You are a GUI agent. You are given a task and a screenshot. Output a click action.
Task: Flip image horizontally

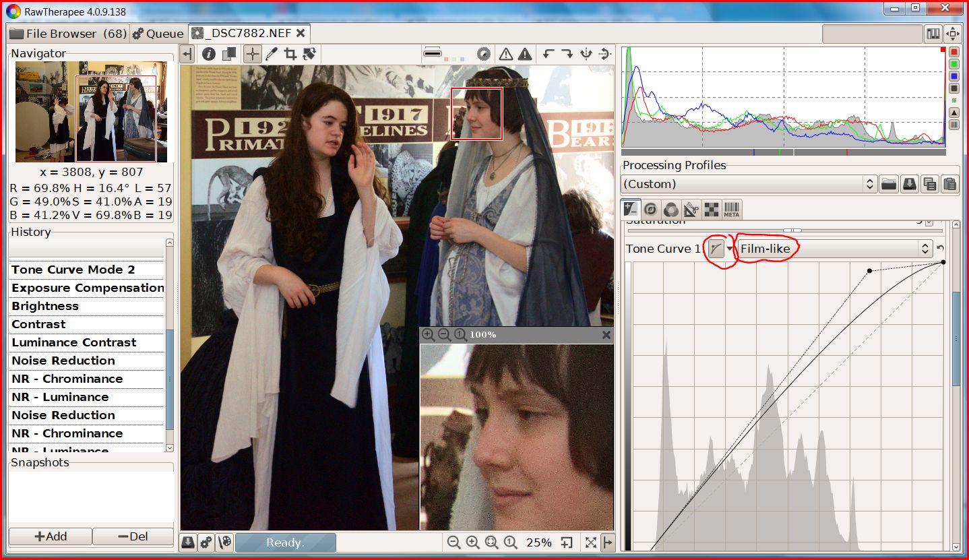(586, 54)
